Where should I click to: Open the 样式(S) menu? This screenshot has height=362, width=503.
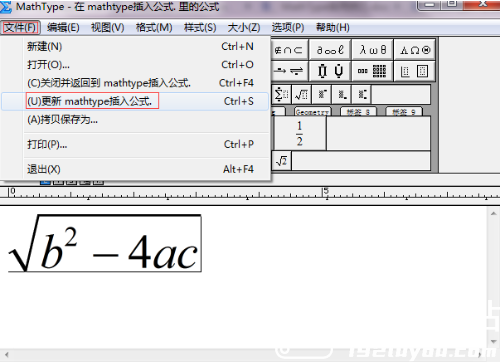point(200,27)
